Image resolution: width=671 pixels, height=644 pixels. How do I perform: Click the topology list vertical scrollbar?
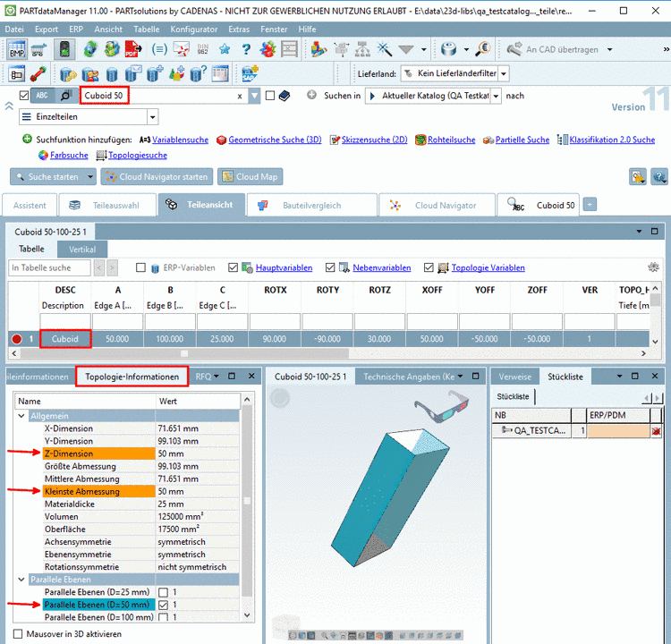(247, 500)
